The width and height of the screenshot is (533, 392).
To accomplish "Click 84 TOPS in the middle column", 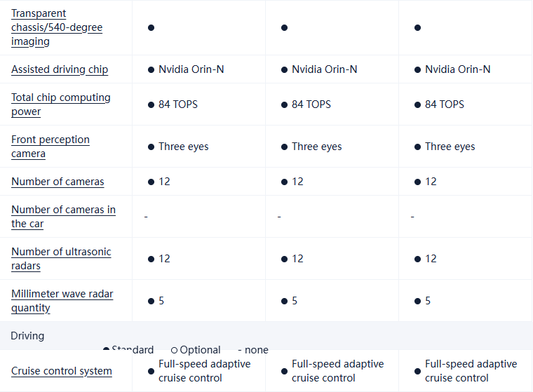I will 311,104.
